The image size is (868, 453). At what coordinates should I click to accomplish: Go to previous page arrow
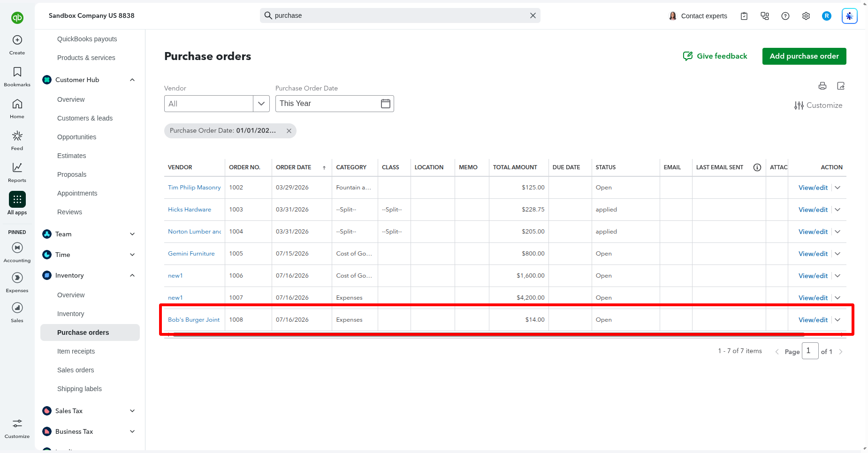pos(777,352)
